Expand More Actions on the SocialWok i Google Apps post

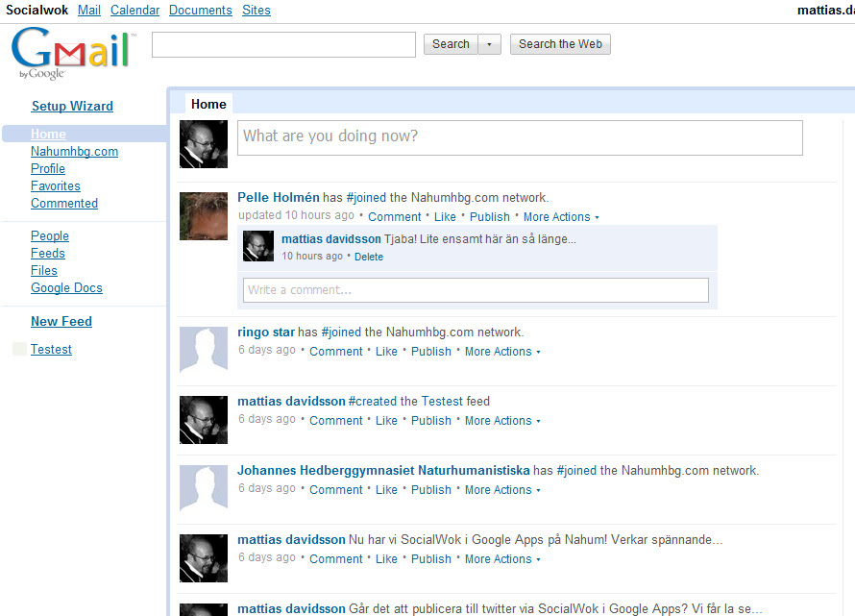(x=502, y=559)
